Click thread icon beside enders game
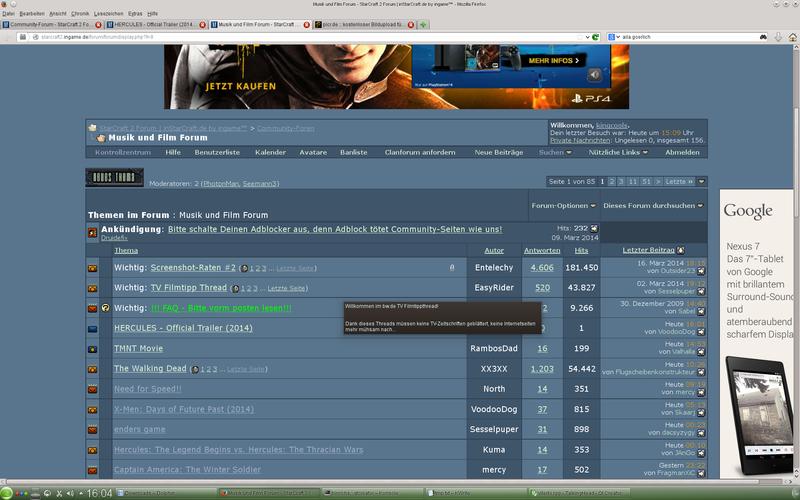 coord(92,430)
